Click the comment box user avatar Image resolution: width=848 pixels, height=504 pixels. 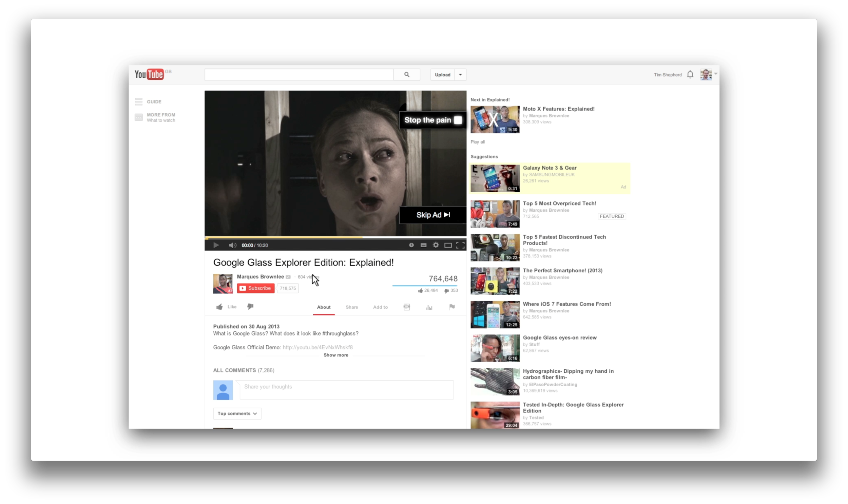(223, 390)
